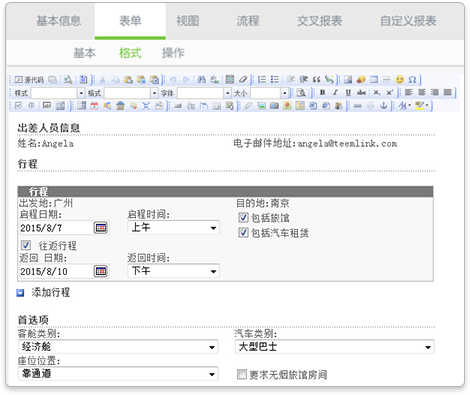Switch to 操作 sub-tab
The image size is (470, 395).
173,53
